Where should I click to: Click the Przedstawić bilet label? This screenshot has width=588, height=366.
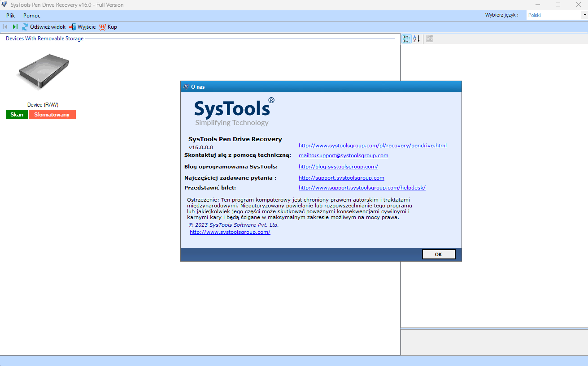(x=210, y=188)
